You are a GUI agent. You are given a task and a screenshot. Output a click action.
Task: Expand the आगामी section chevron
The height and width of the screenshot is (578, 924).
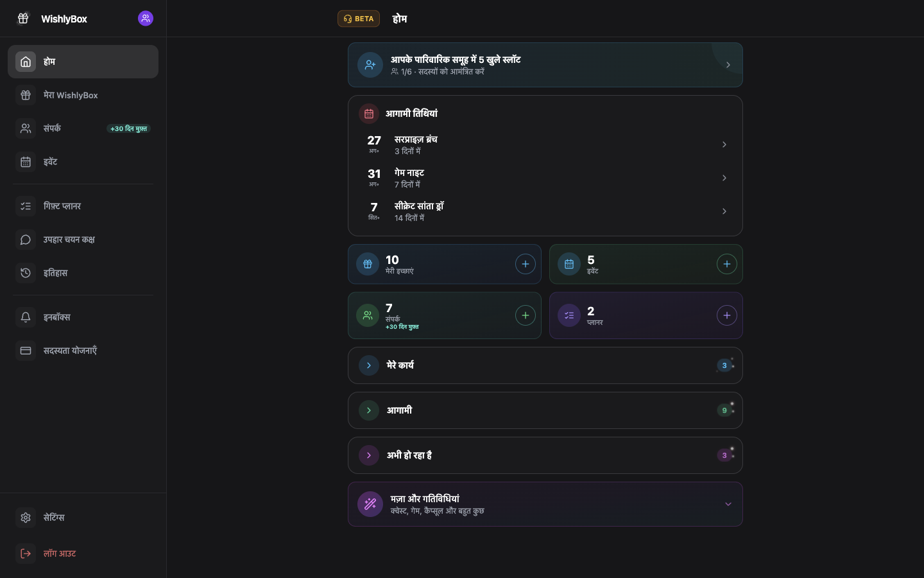tap(369, 410)
